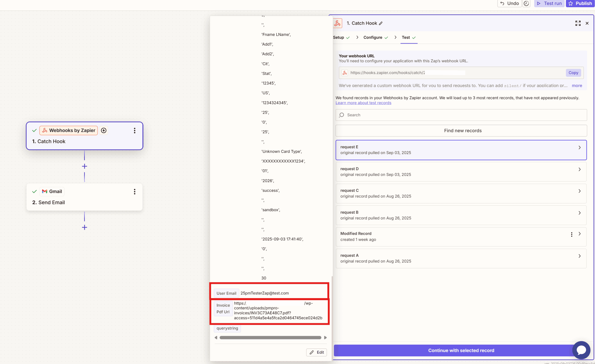Click Copy to copy the webhook URL
This screenshot has width=595, height=364.
574,73
